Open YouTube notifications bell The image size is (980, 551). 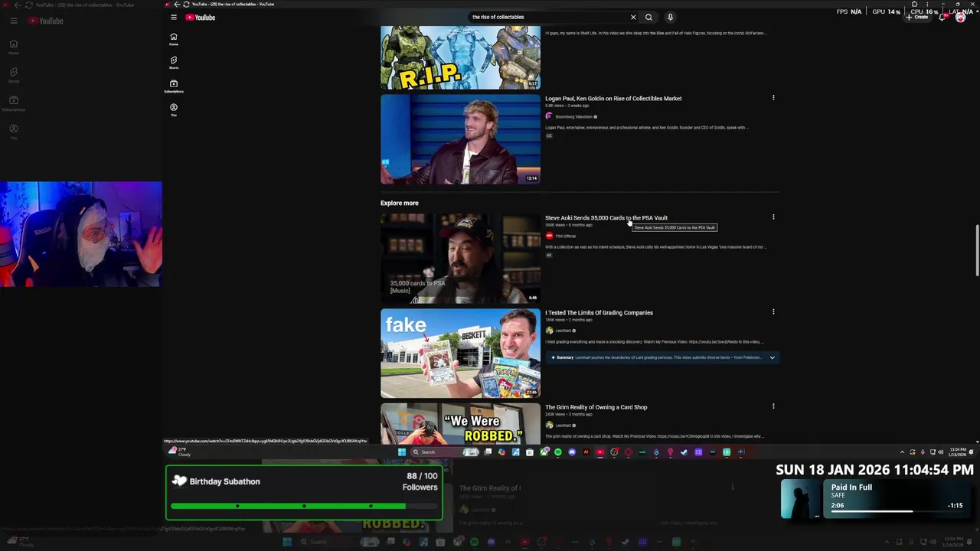click(x=942, y=18)
